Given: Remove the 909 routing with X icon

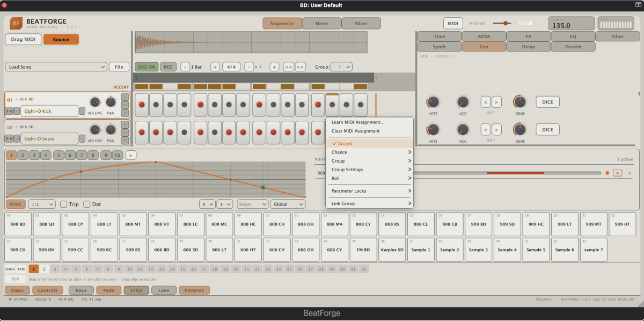Looking at the screenshot, I should pyautogui.click(x=630, y=173).
